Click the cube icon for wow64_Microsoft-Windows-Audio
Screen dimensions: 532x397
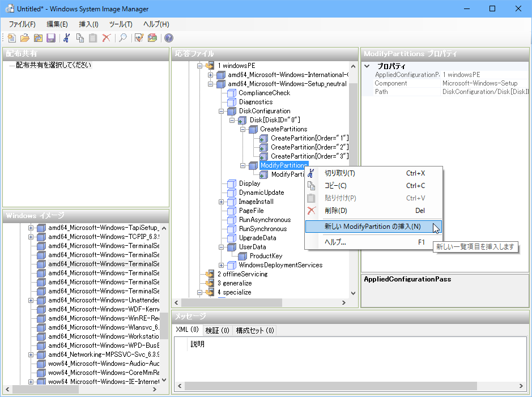41,364
